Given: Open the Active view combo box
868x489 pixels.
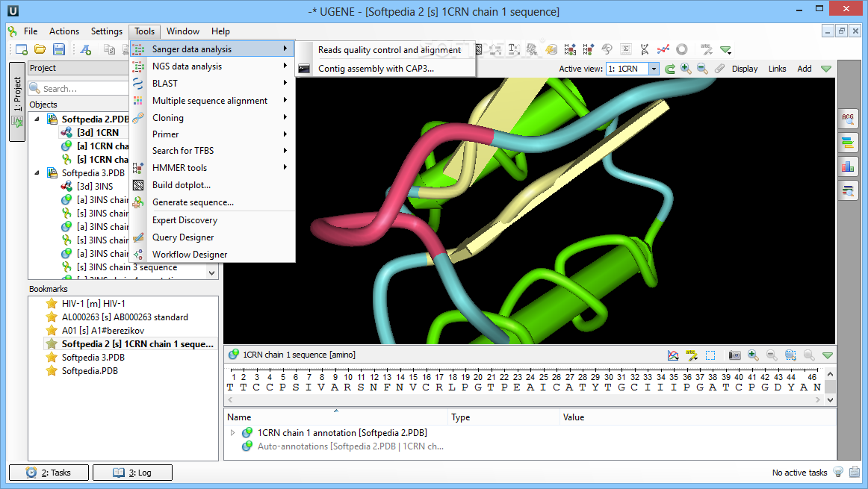Looking at the screenshot, I should click(632, 69).
